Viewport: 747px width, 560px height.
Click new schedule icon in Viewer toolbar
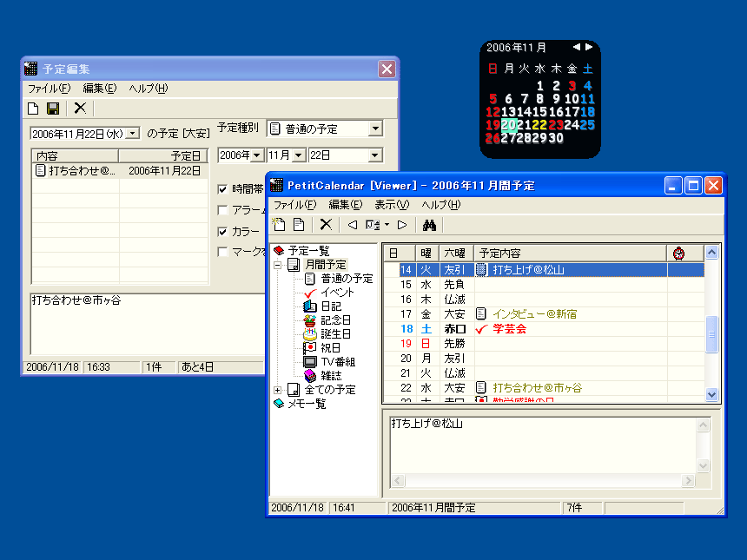(x=279, y=224)
